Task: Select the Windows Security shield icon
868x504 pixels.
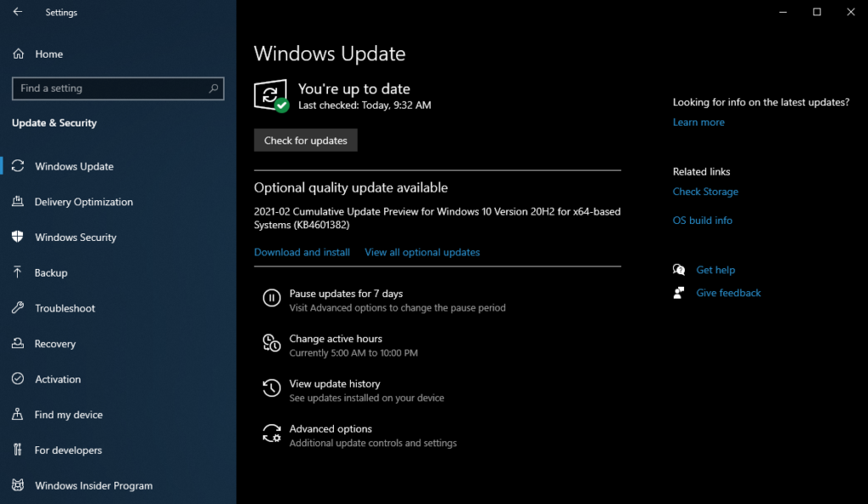Action: pos(18,237)
